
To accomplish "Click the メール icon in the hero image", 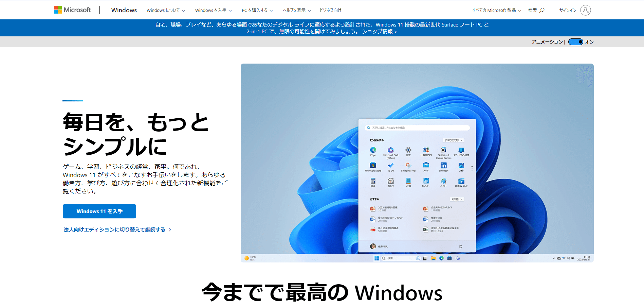I will click(426, 165).
